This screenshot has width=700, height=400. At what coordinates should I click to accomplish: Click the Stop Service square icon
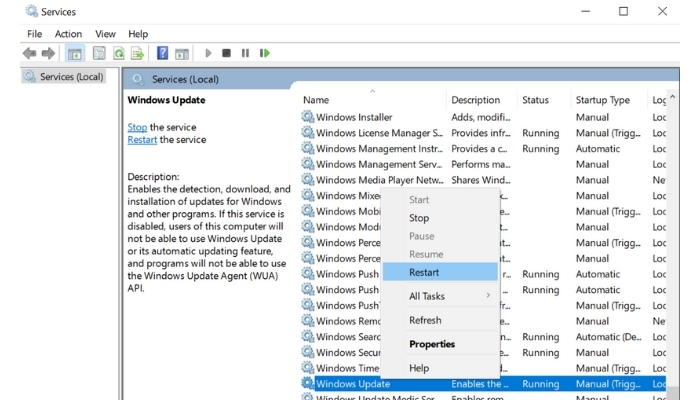coord(226,53)
